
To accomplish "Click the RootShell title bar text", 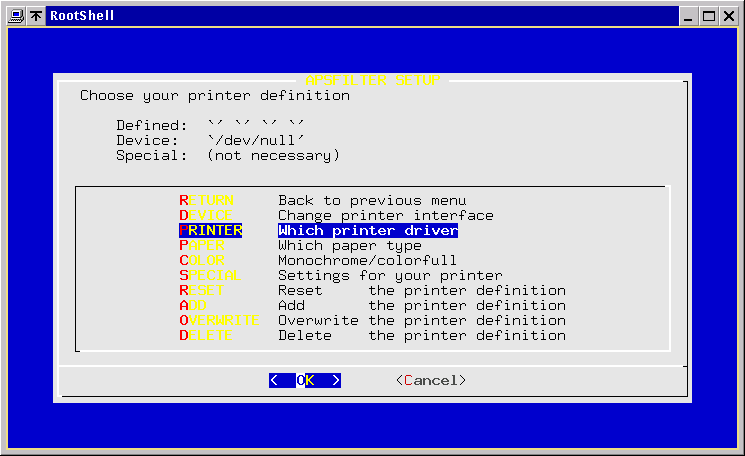I will (x=82, y=16).
